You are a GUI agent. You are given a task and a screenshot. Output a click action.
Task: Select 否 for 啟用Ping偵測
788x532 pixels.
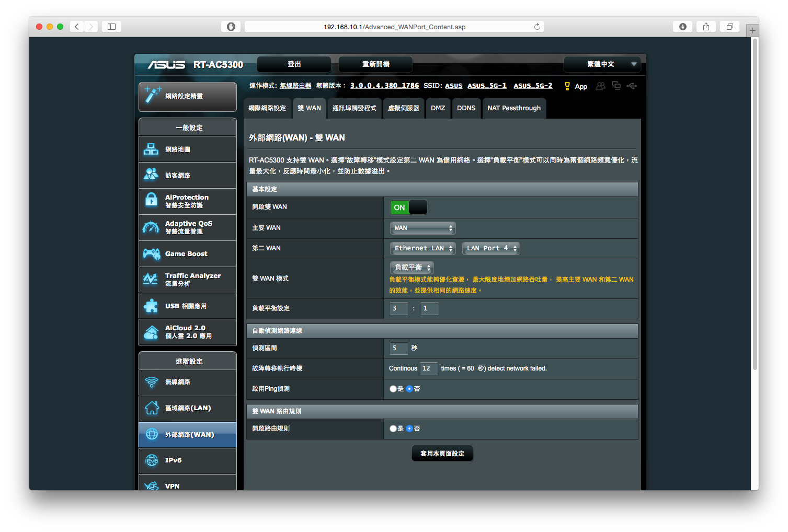coord(409,389)
